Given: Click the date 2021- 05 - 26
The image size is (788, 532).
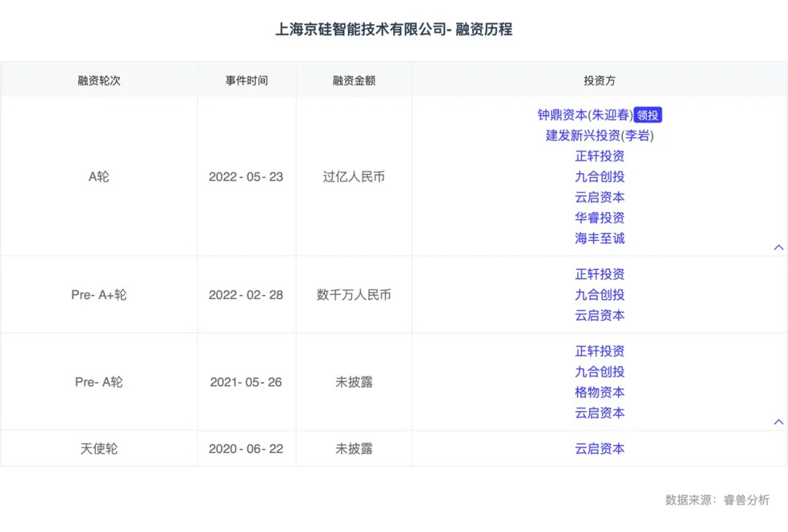Looking at the screenshot, I should pyautogui.click(x=247, y=382).
